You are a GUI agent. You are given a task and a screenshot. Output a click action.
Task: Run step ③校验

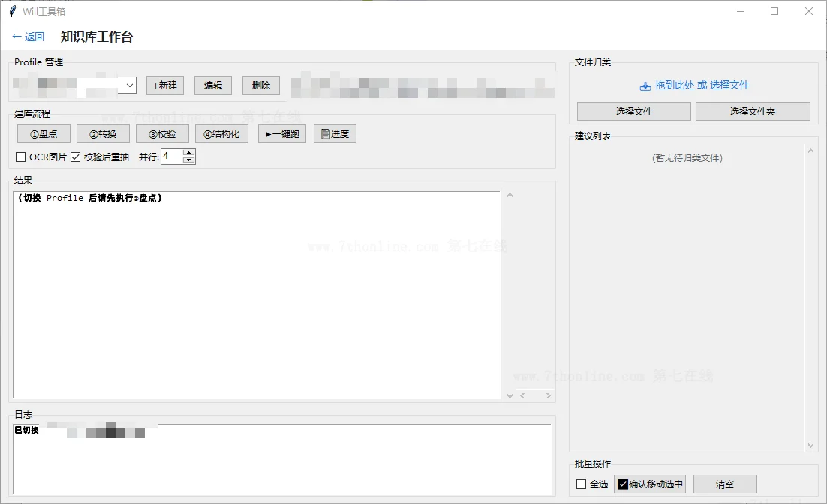162,134
